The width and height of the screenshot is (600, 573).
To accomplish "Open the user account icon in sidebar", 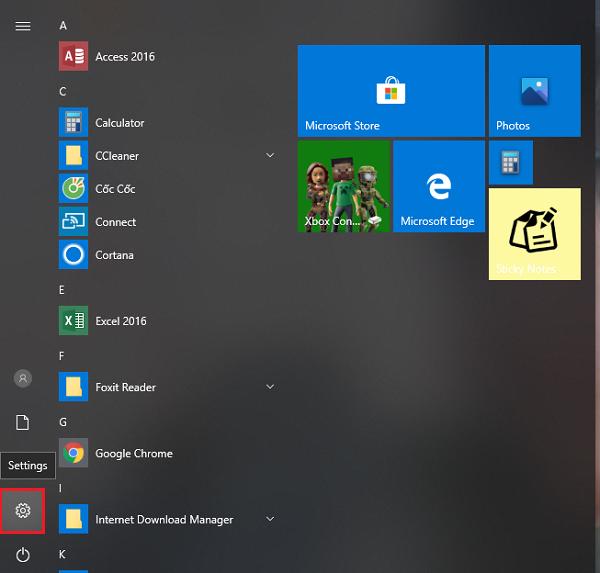I will 23,379.
